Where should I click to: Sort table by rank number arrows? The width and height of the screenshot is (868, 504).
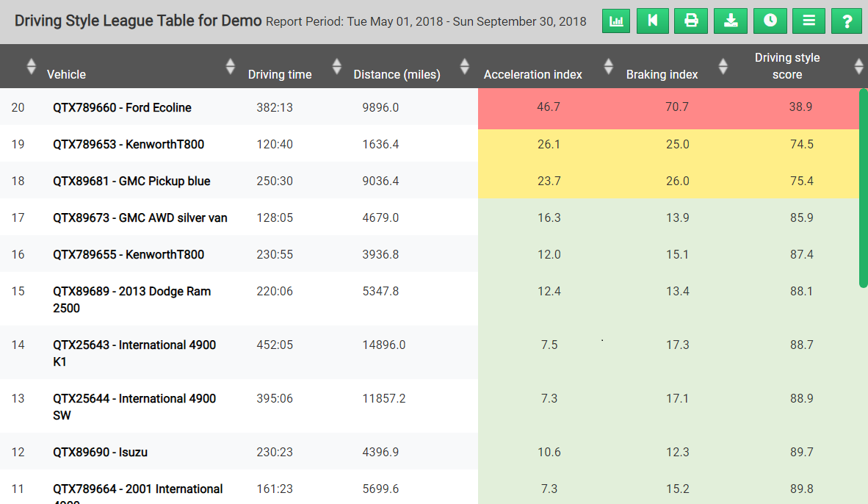coord(31,66)
